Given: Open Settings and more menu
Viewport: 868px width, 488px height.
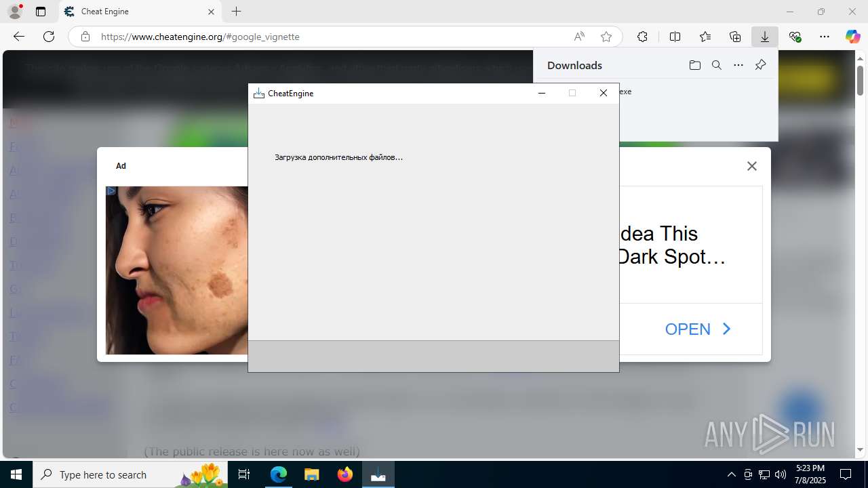Looking at the screenshot, I should click(x=825, y=37).
